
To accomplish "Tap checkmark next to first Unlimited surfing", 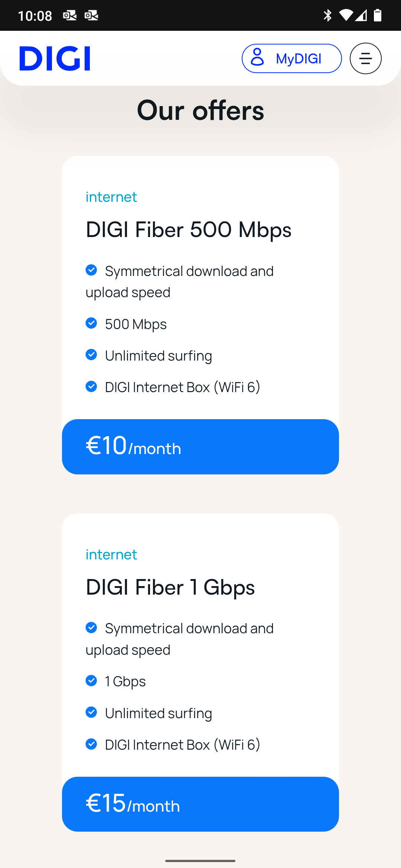I will (x=91, y=355).
